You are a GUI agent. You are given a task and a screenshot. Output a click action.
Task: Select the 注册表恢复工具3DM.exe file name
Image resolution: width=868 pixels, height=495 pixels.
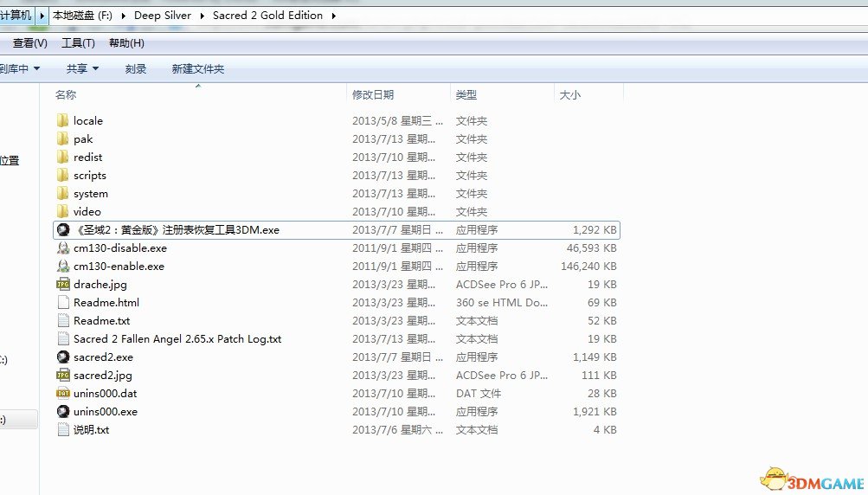pyautogui.click(x=177, y=230)
